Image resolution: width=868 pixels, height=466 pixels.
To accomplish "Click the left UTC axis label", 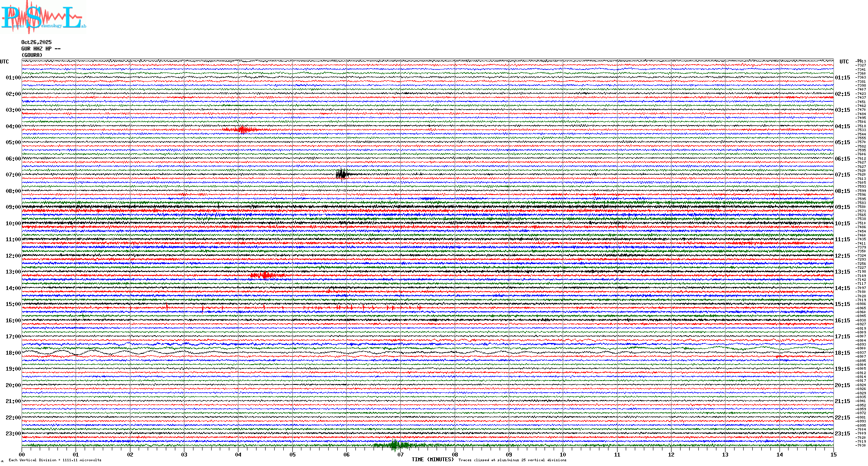I will 4,62.
